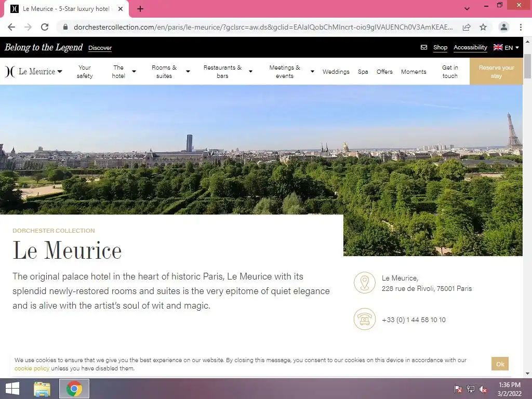Click the address bar URL field
Image resolution: width=532 pixels, height=399 pixels.
[x=263, y=27]
